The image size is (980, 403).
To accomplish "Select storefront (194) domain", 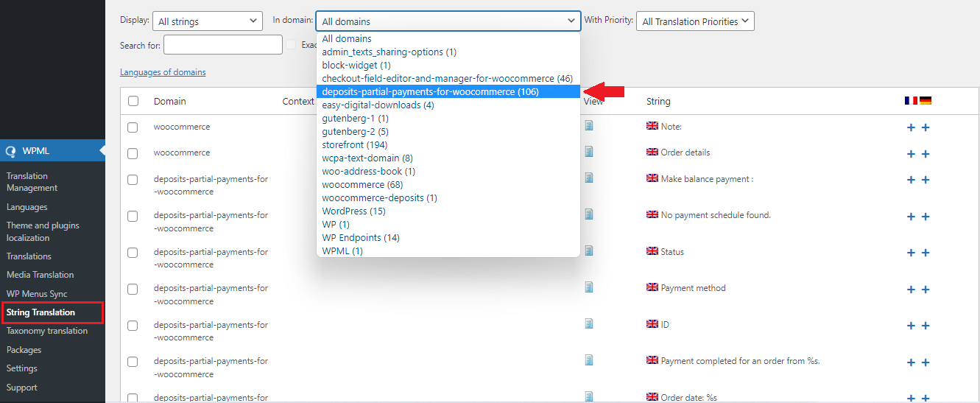I will point(448,145).
